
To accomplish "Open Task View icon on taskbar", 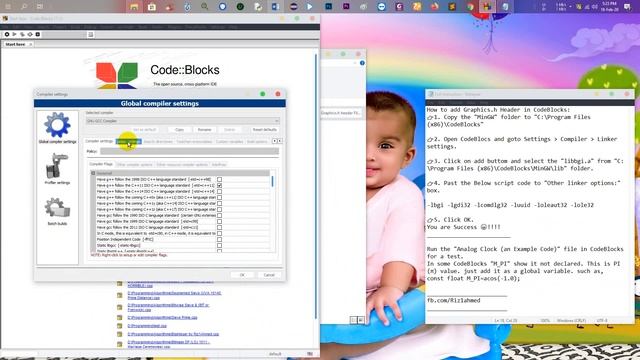I will (x=40, y=6).
